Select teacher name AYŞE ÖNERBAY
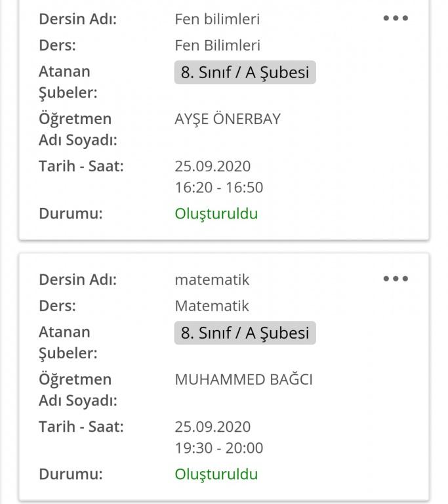The width and height of the screenshot is (448, 504). click(228, 119)
